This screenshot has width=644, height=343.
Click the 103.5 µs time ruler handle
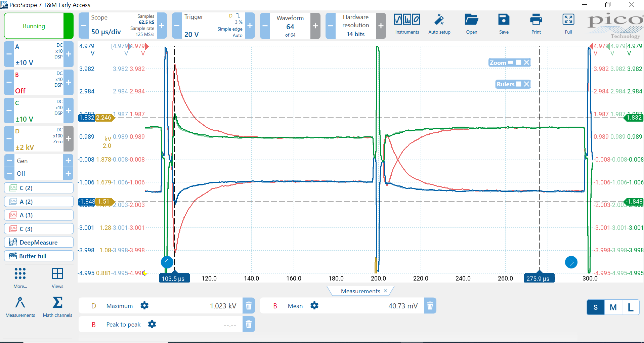tap(174, 278)
